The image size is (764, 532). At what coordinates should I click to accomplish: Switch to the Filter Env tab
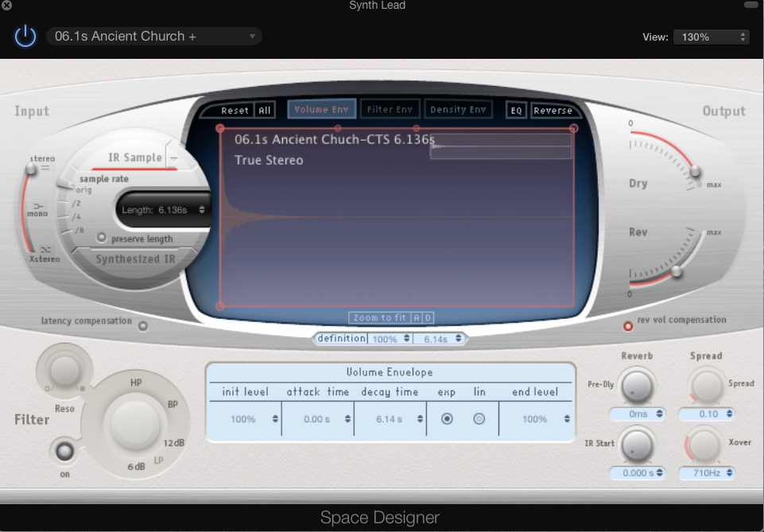(x=390, y=110)
